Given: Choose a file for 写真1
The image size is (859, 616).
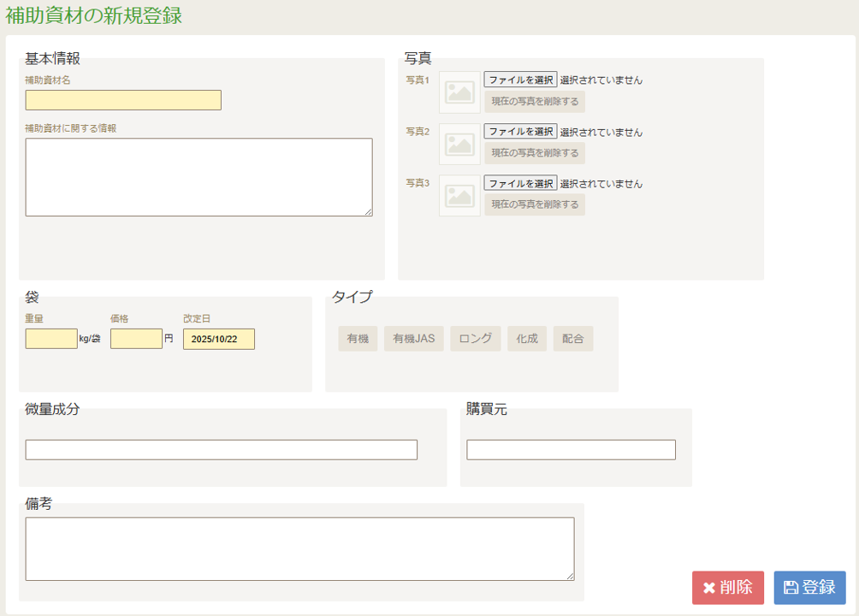Looking at the screenshot, I should 520,80.
